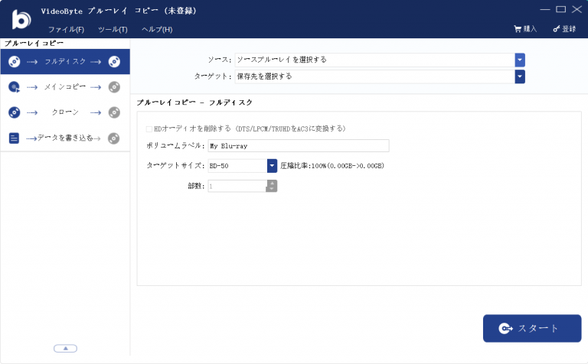Expand the ターゲット dropdown arrow
The height and width of the screenshot is (364, 588).
click(x=520, y=76)
